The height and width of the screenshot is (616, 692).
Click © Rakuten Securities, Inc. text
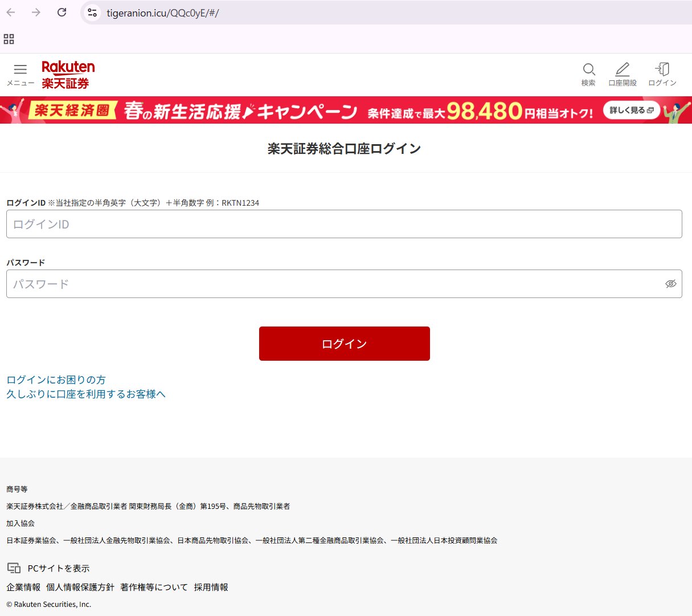(x=48, y=604)
